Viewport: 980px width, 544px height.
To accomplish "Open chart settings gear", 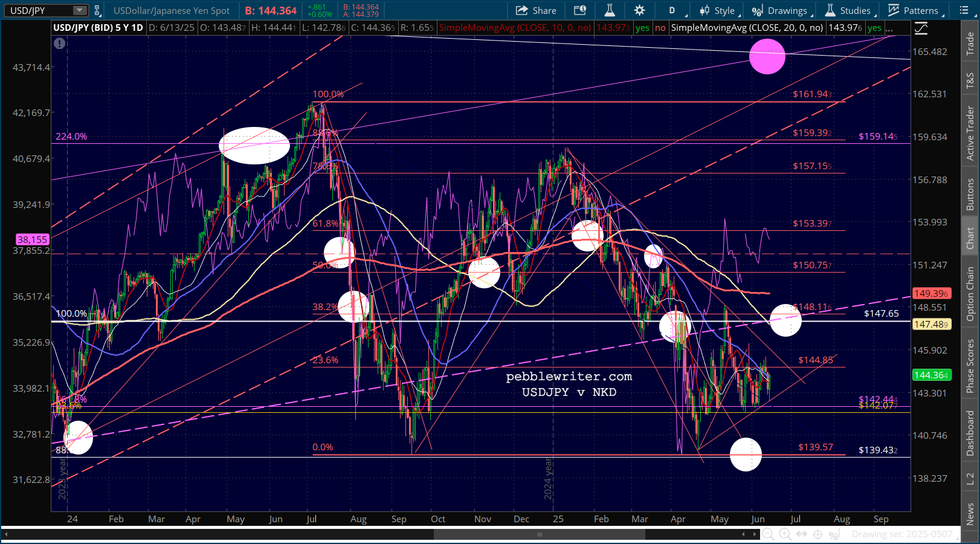I will pyautogui.click(x=639, y=10).
